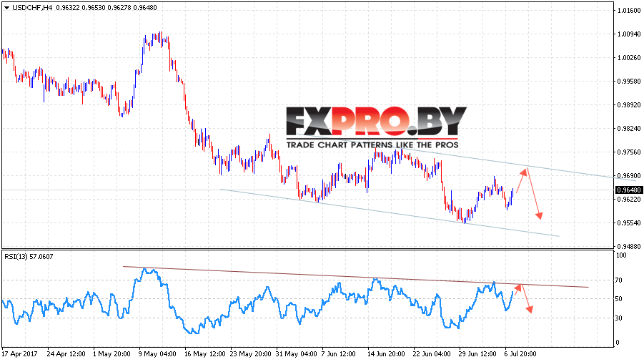
Task: Select the 1.00940 price axis label
Action: (x=629, y=34)
